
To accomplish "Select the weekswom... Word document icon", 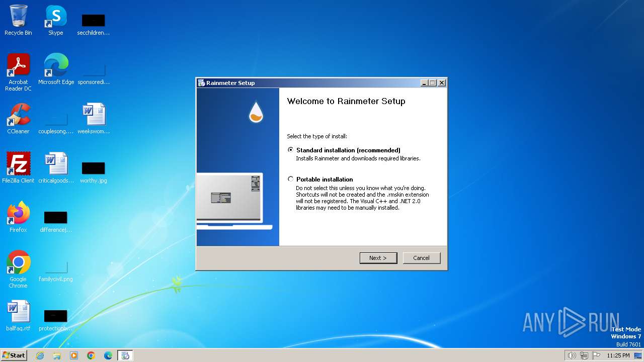I will click(94, 119).
